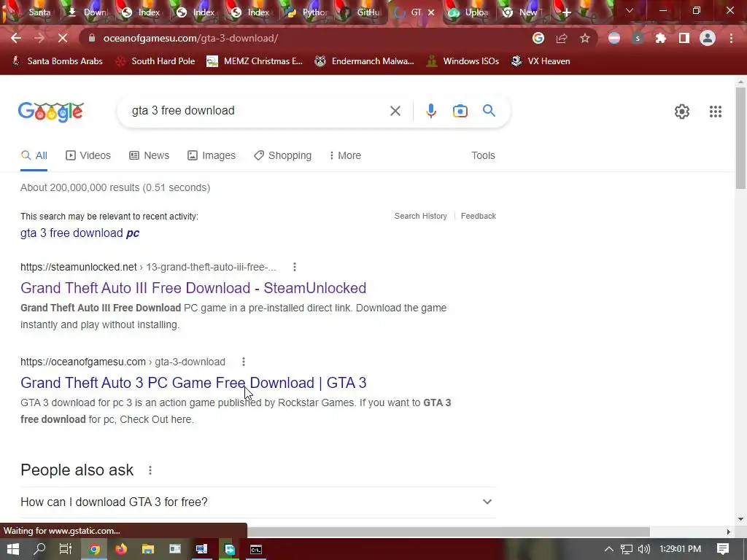Open File Explorer from taskbar
The image size is (747, 560).
coord(148,549)
